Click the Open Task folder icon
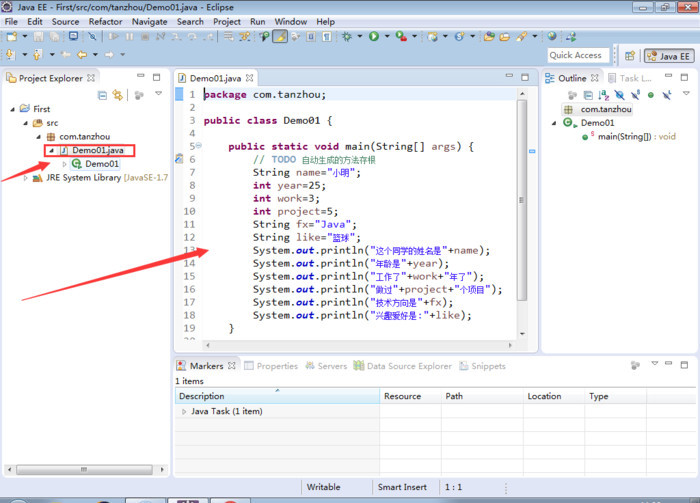700x503 pixels. 504,37
